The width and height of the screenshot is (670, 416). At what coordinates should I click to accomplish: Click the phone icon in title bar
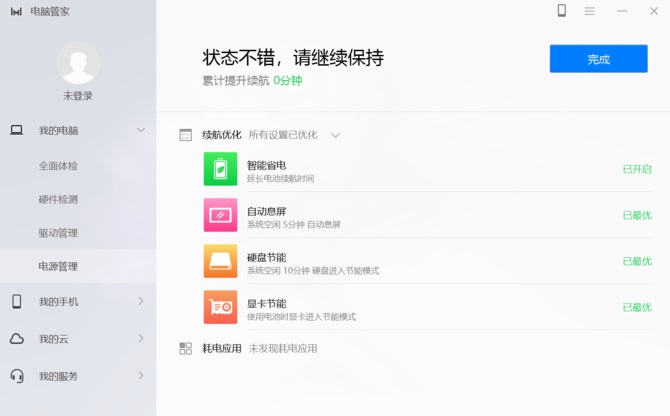tap(562, 11)
